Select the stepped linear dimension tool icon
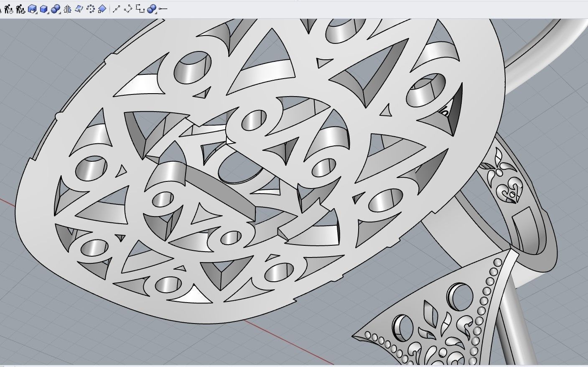This screenshot has width=588, height=367. pos(140,8)
